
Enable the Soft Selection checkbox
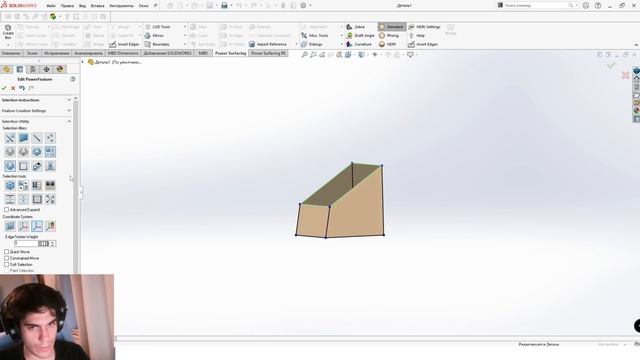point(7,264)
